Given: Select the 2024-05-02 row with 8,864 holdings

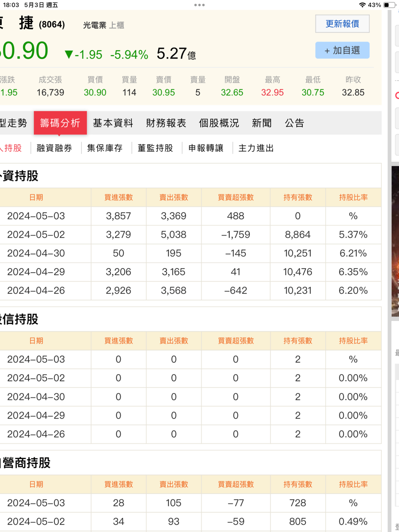Looking at the screenshot, I should pos(190,234).
